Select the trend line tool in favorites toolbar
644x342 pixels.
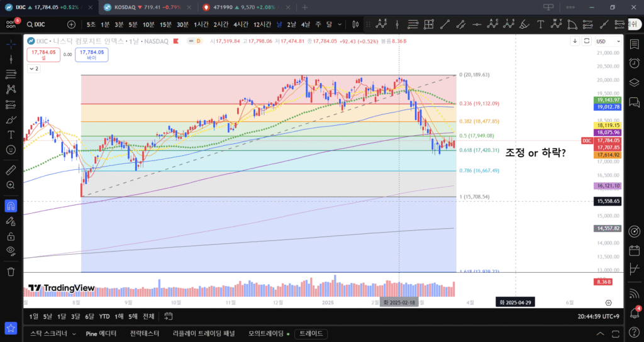[x=445, y=25]
